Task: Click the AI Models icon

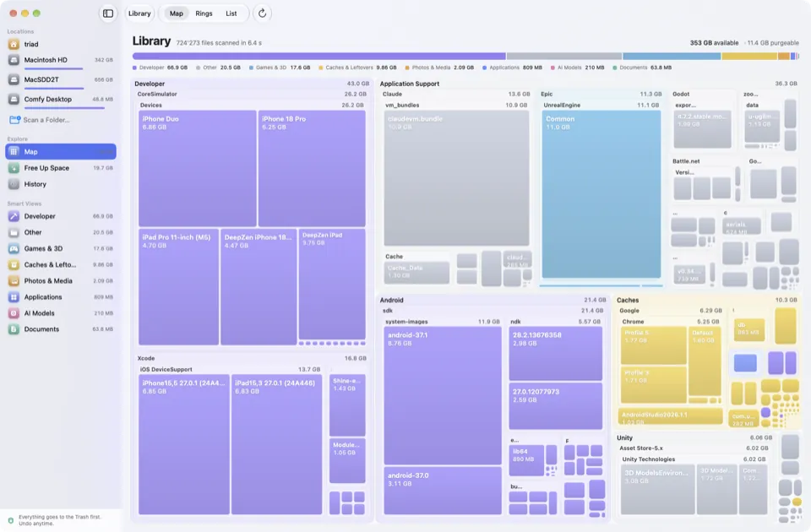Action: pos(14,313)
